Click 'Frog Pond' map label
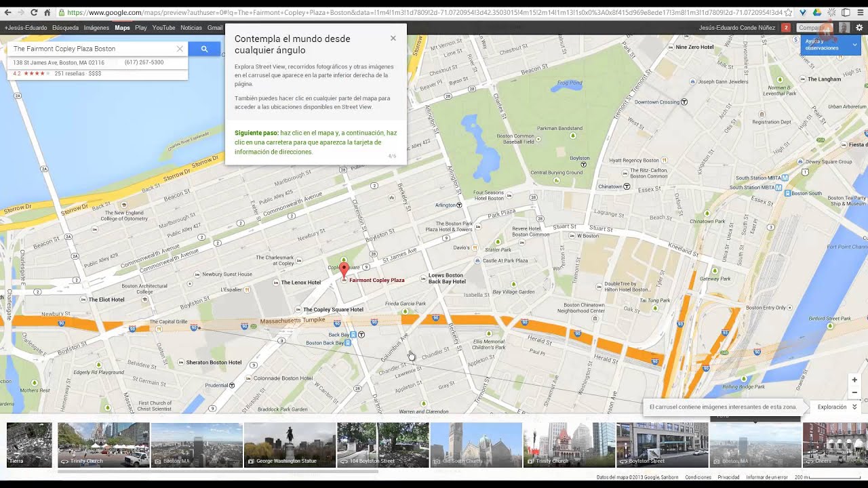This screenshot has height=488, width=868. click(x=570, y=83)
